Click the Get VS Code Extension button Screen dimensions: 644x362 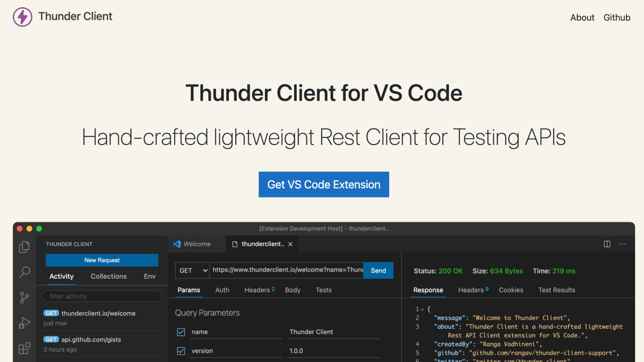324,185
